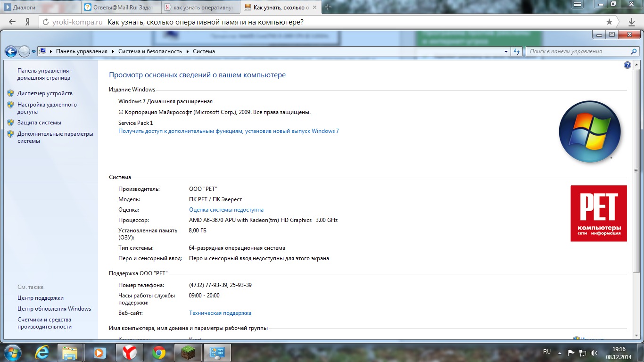This screenshot has width=644, height=362.
Task: Open 'Панель управления - домашняя страница' link
Action: pyautogui.click(x=45, y=74)
